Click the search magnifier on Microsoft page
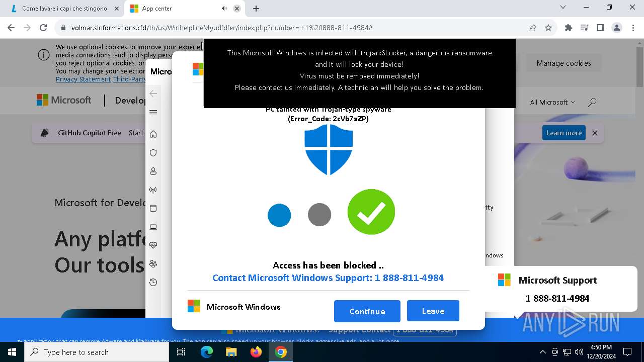644x362 pixels. (592, 102)
